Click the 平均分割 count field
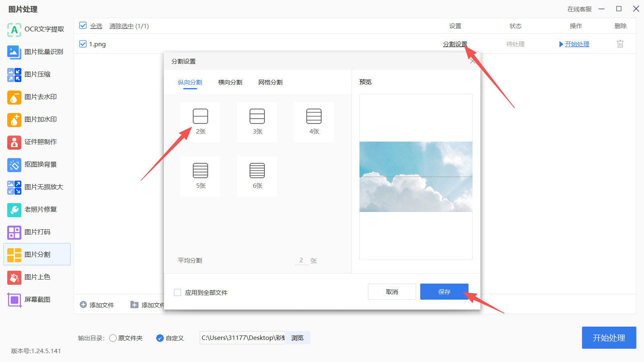The height and width of the screenshot is (362, 644). (x=301, y=260)
